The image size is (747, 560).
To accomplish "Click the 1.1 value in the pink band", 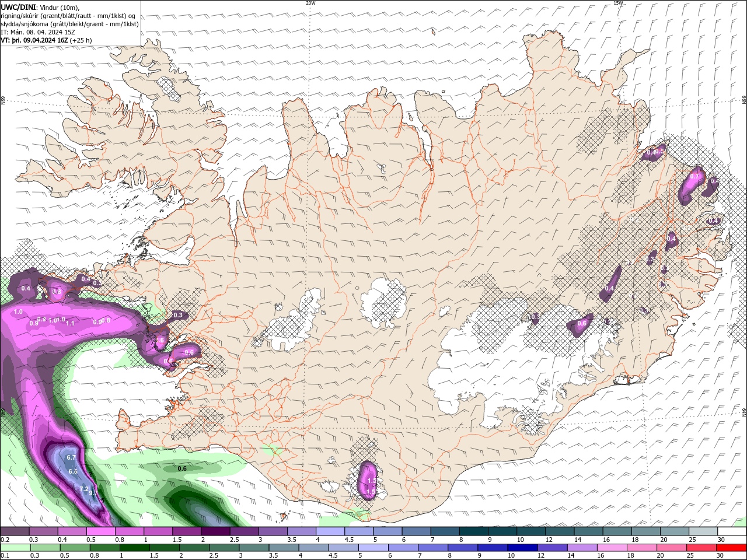I will [71, 323].
